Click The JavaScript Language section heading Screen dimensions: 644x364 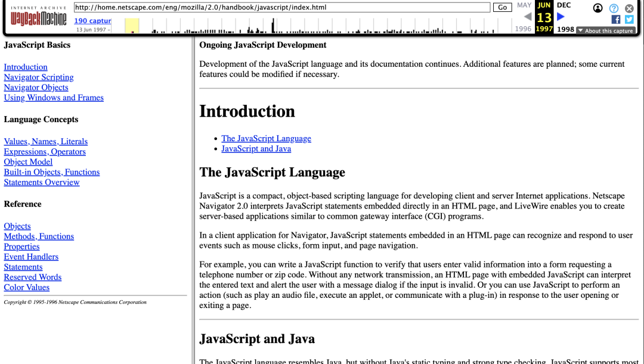273,172
